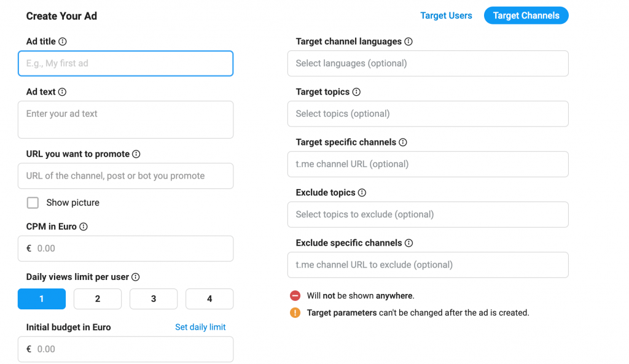Click info icon for Daily views limit per user
The image size is (629, 364).
click(136, 277)
